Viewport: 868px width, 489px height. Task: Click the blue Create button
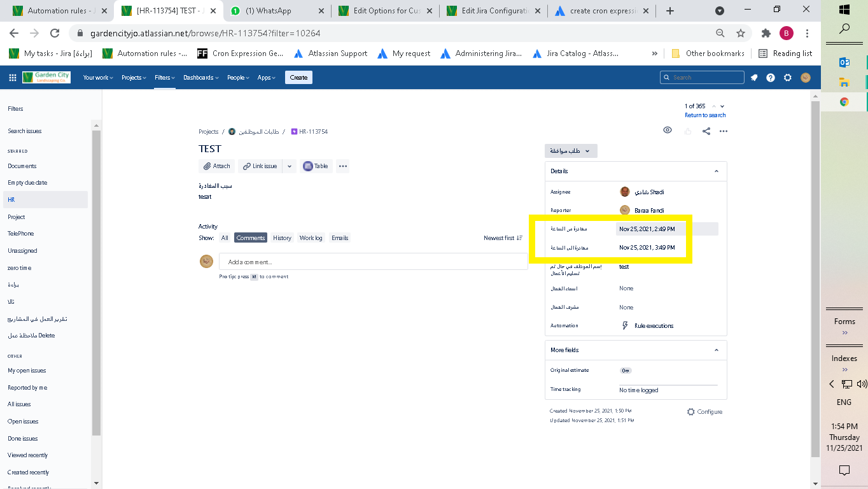(x=298, y=78)
